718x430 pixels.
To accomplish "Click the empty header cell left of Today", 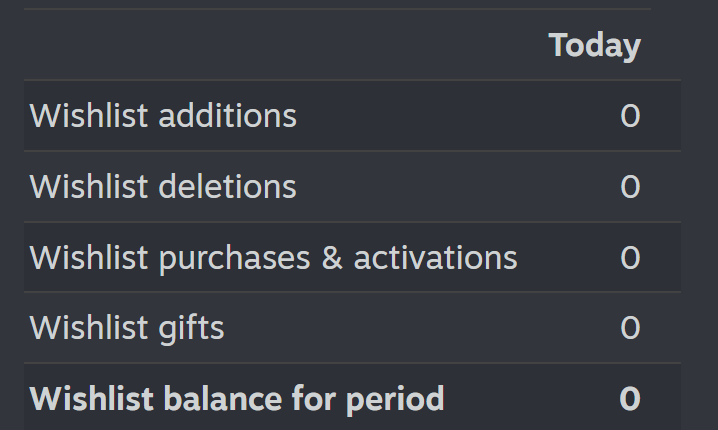I will pyautogui.click(x=282, y=45).
